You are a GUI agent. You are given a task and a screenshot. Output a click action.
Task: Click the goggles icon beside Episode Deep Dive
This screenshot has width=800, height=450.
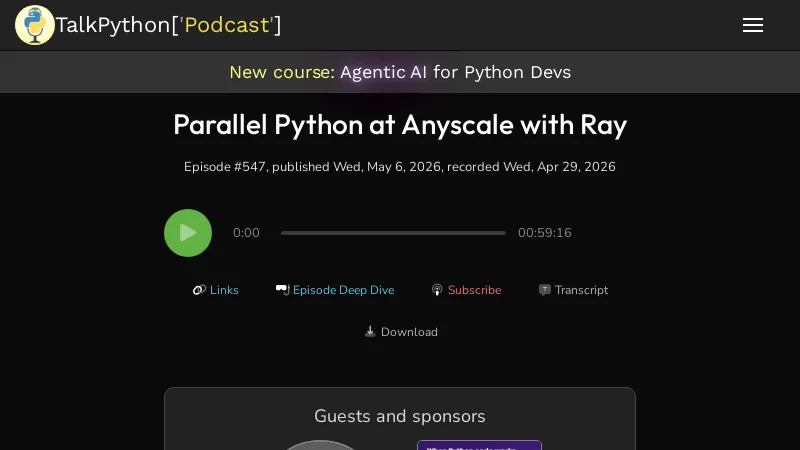(x=283, y=290)
